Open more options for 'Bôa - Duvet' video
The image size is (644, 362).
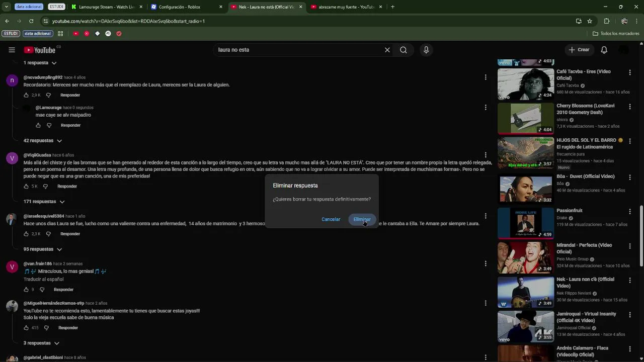[630, 177]
